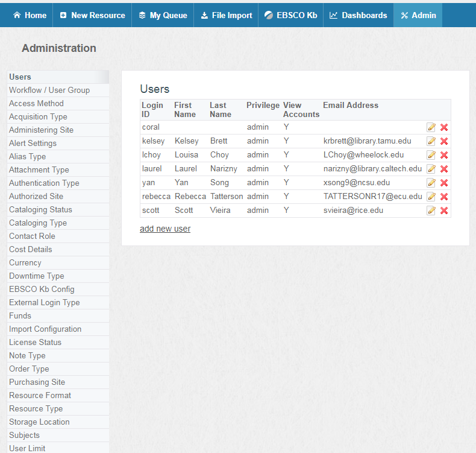This screenshot has width=476, height=453.
Task: Open Access Method settings
Action: coord(58,104)
